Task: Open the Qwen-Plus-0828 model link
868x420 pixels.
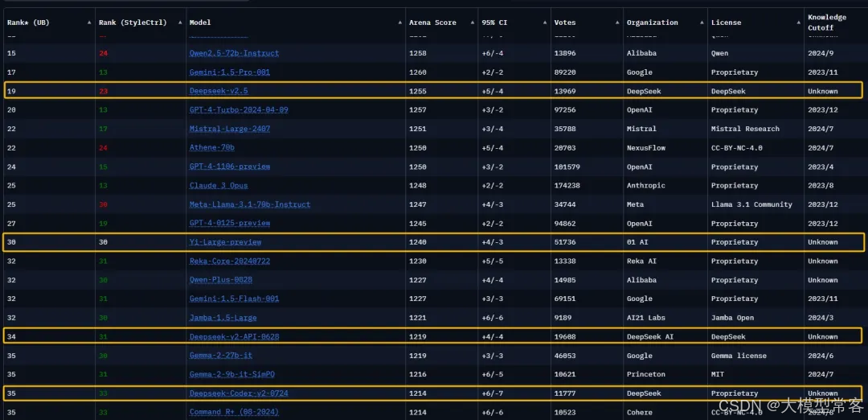Action: tap(220, 280)
